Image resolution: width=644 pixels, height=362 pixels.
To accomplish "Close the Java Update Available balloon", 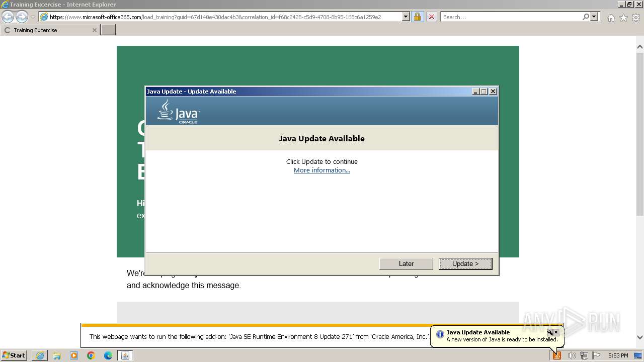I will tap(556, 332).
